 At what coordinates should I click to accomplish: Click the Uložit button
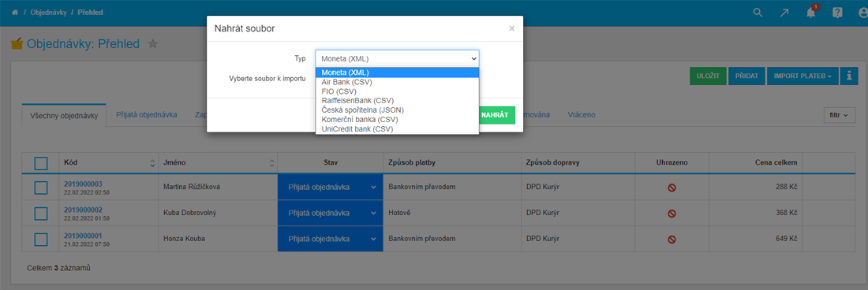click(x=708, y=76)
